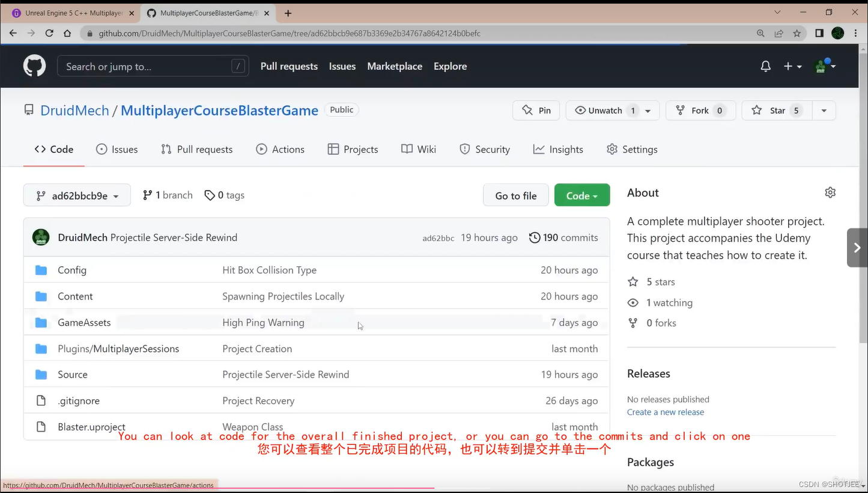Open the Blaster.uproject file
Viewport: 868px width, 493px height.
tap(91, 427)
